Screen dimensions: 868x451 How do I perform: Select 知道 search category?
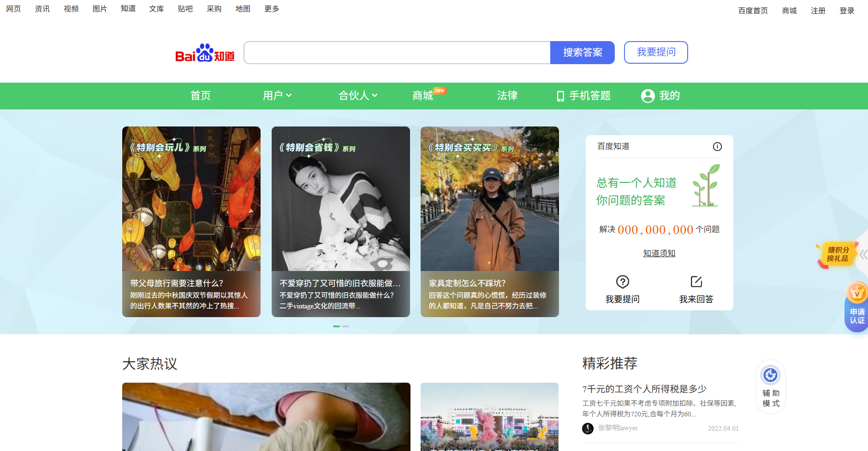click(x=128, y=9)
